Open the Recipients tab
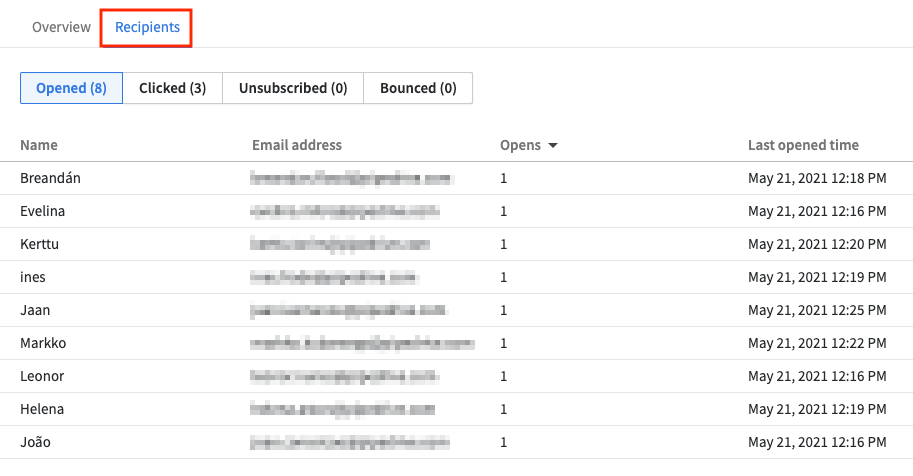 (x=147, y=27)
